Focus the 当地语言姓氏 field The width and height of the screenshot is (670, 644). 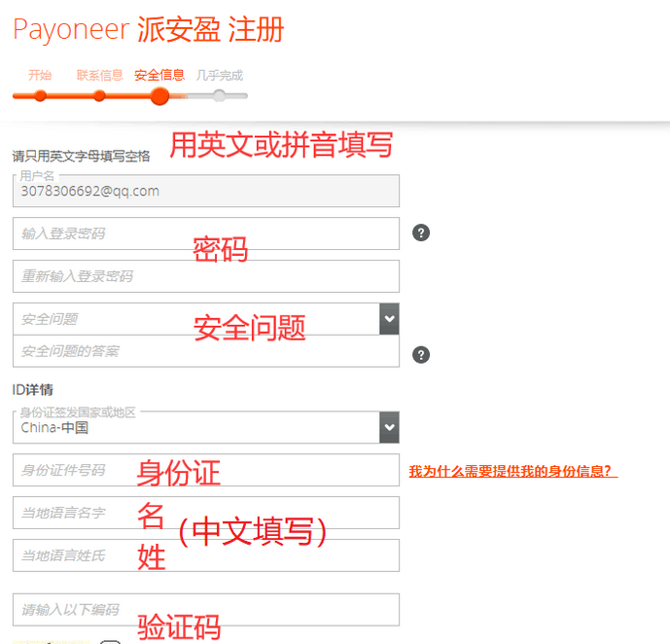coord(206,555)
